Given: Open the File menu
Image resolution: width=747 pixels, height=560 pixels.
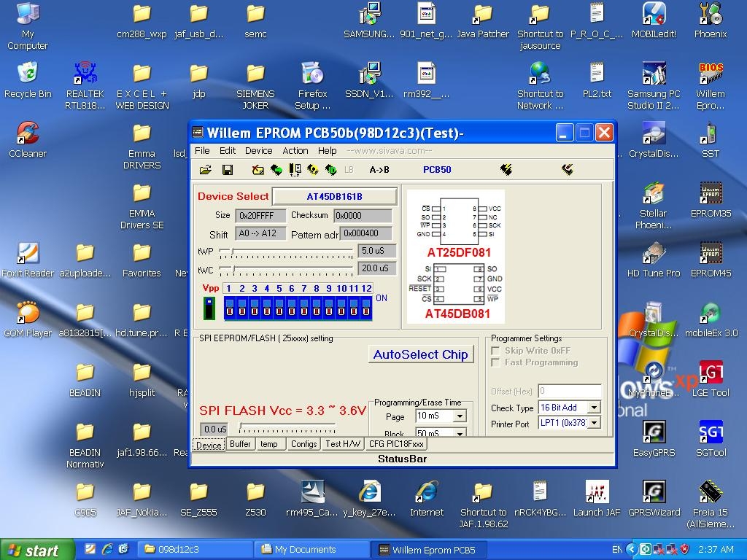Looking at the screenshot, I should tap(202, 150).
